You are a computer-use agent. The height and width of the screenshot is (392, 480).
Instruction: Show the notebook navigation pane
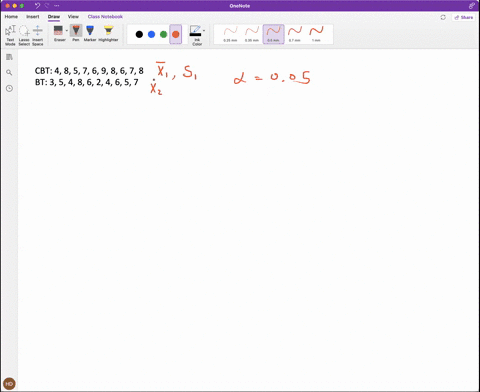tap(9, 57)
